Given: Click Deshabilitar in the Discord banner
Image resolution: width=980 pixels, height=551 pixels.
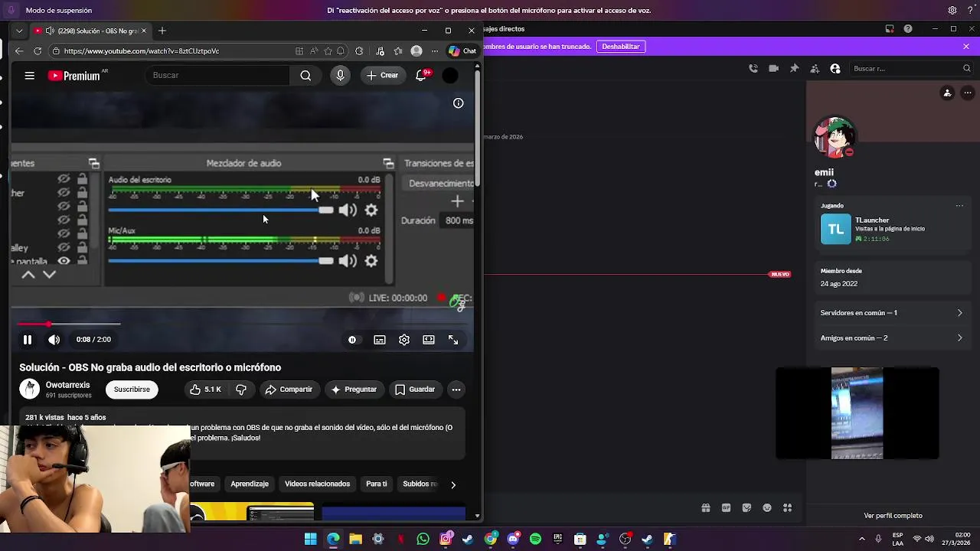Looking at the screenshot, I should pyautogui.click(x=621, y=47).
